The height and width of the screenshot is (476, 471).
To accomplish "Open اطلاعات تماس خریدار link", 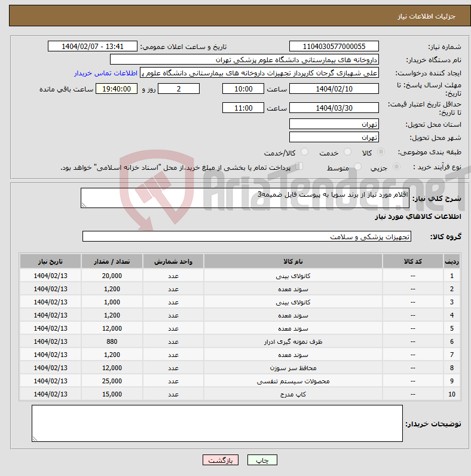I will [x=106, y=73].
